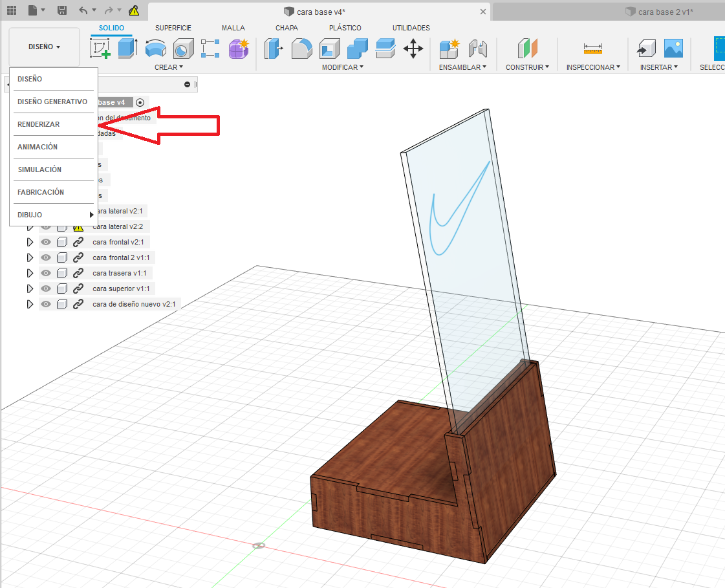Select the Revolve tool
Image resolution: width=725 pixels, height=588 pixels.
(x=156, y=49)
